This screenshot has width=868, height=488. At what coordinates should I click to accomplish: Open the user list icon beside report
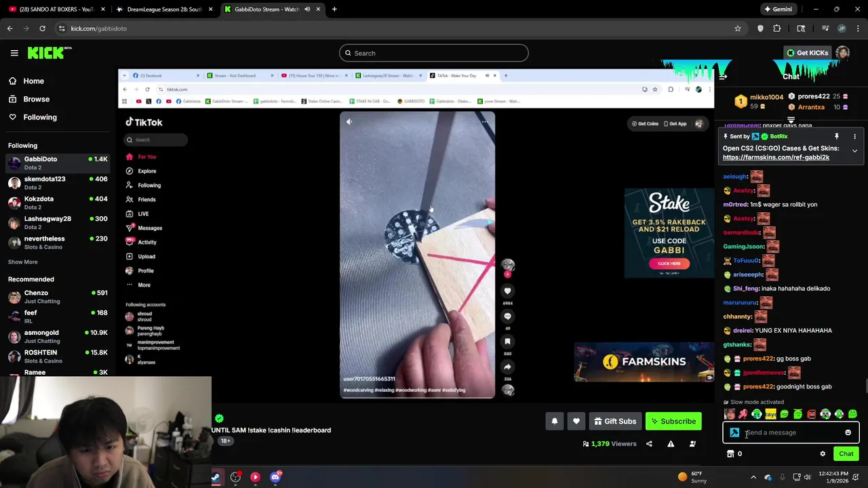pyautogui.click(x=692, y=444)
